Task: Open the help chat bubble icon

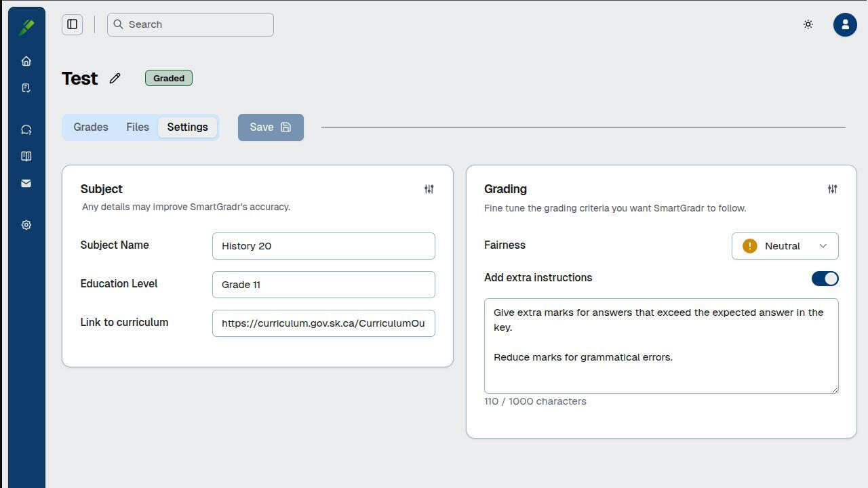Action: (x=26, y=130)
